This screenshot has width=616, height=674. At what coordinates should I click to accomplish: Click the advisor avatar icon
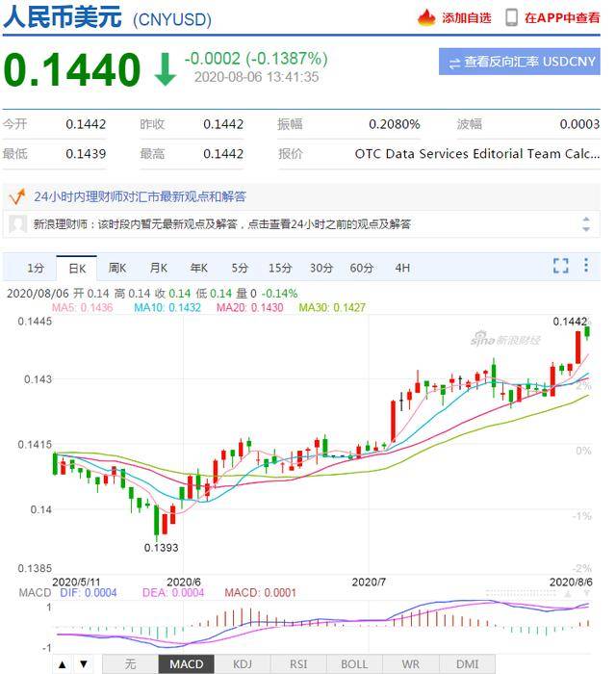coord(17,224)
